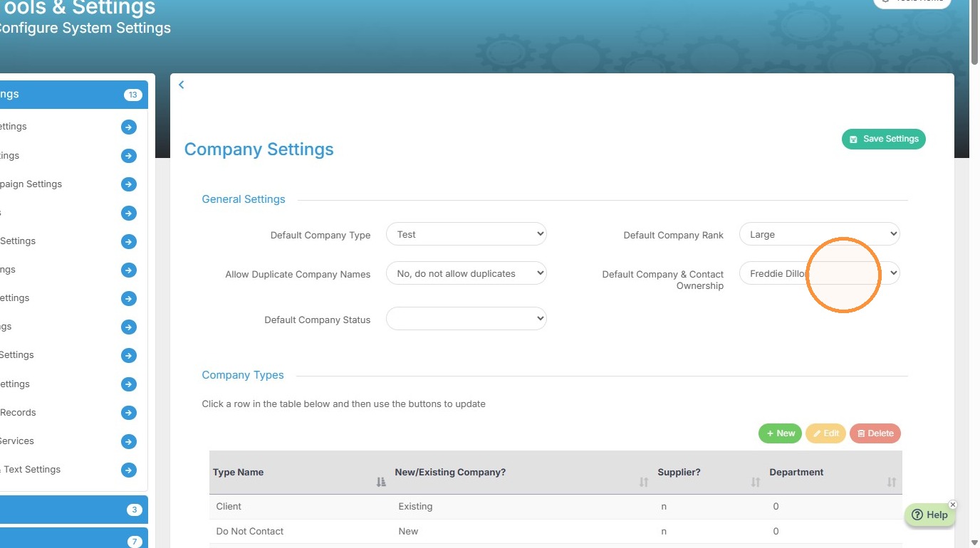
Task: Open the arrow icon beside Campaign Settings
Action: click(x=129, y=184)
